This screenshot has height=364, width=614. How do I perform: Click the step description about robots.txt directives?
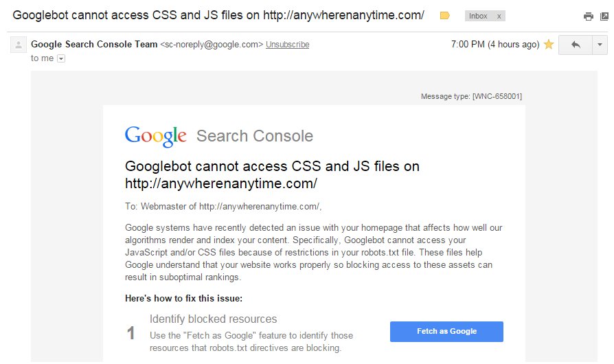click(251, 342)
